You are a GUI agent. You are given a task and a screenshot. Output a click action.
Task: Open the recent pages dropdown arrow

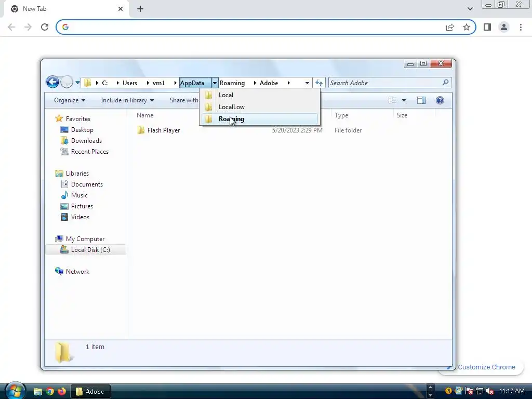point(77,83)
